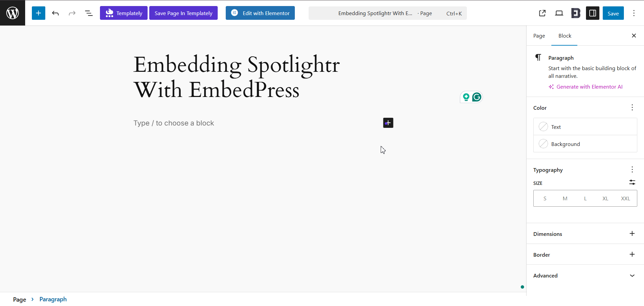Toggle the Settings sidebar panel icon
This screenshot has height=306, width=644.
click(592, 13)
